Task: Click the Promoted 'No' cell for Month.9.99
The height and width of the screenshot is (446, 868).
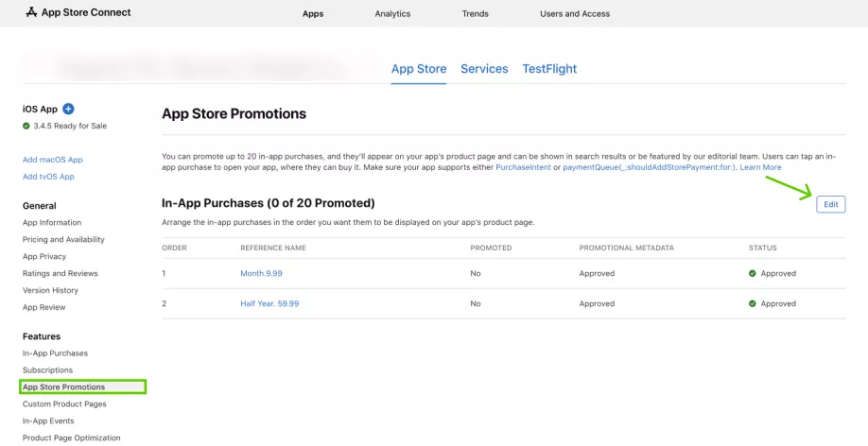Action: pyautogui.click(x=476, y=273)
